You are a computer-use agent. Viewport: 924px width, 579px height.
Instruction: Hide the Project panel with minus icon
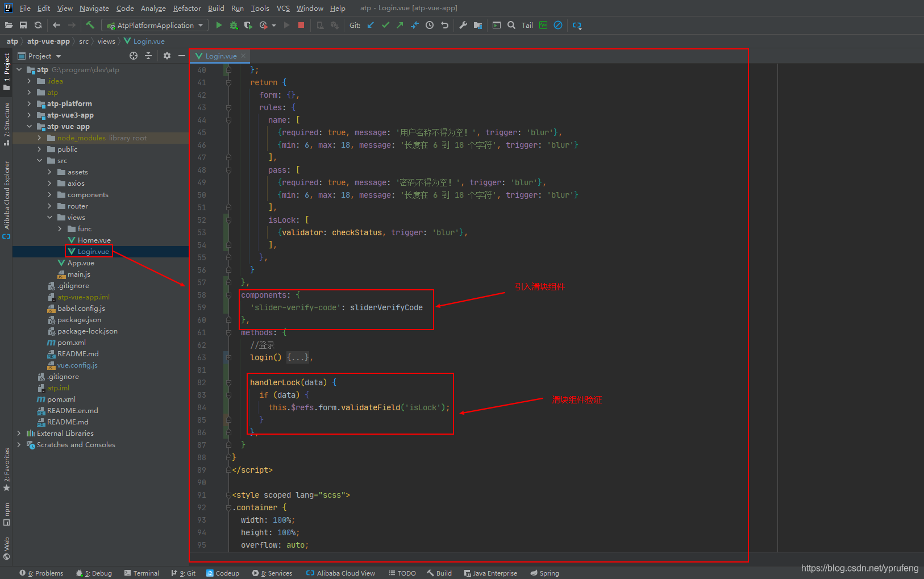tap(181, 56)
